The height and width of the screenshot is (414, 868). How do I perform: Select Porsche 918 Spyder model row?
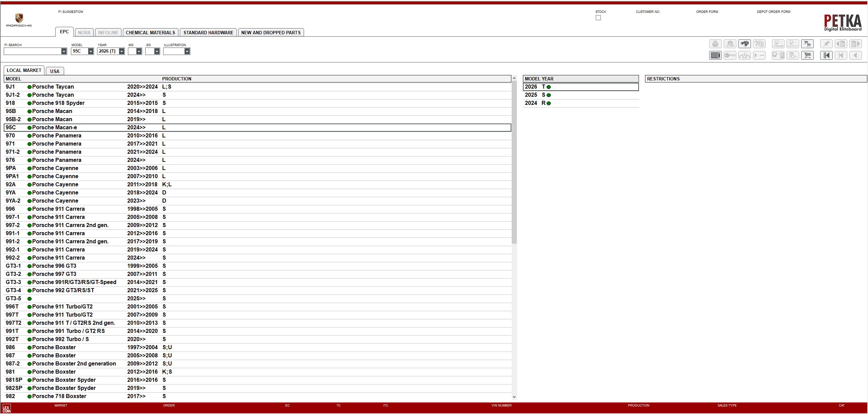(58, 103)
